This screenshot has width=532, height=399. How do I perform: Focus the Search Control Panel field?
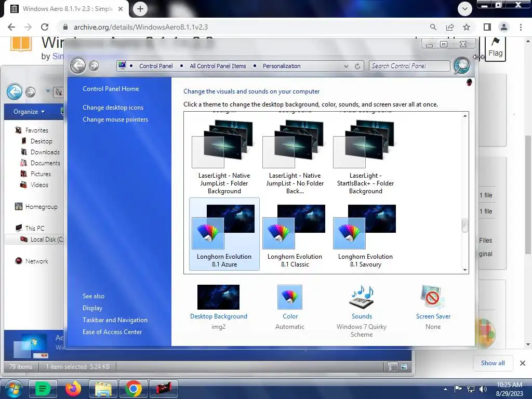409,66
